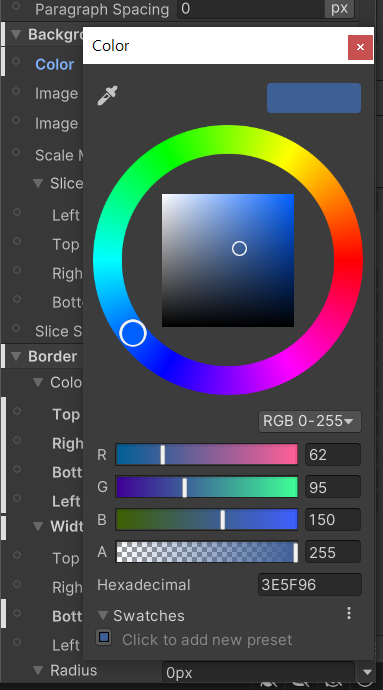Screen dimensions: 383x690
Task: Select the Slice Left property label
Action: 66,215
